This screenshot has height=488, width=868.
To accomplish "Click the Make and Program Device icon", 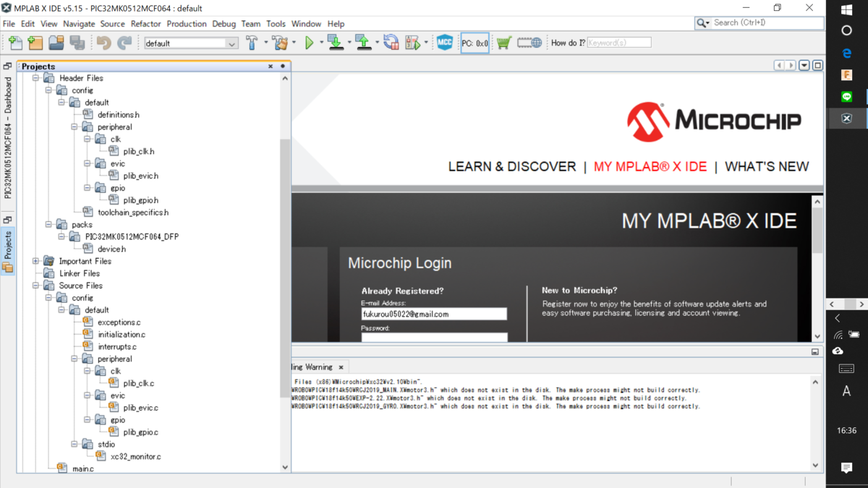I will coord(335,43).
